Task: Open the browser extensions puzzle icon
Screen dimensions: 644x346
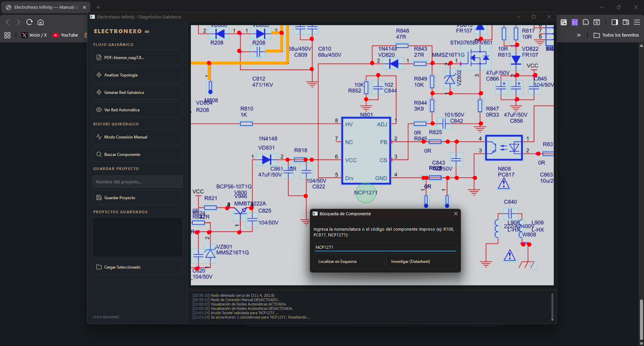Action: [x=586, y=22]
